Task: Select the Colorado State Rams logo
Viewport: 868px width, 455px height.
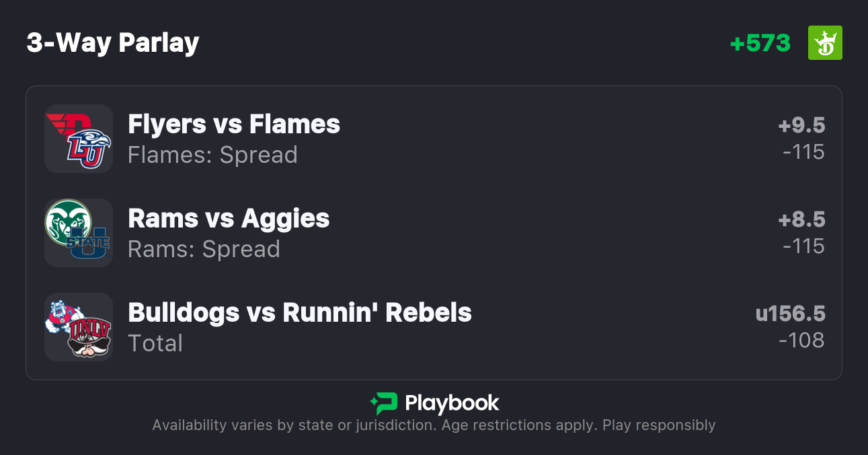Action: [x=67, y=221]
